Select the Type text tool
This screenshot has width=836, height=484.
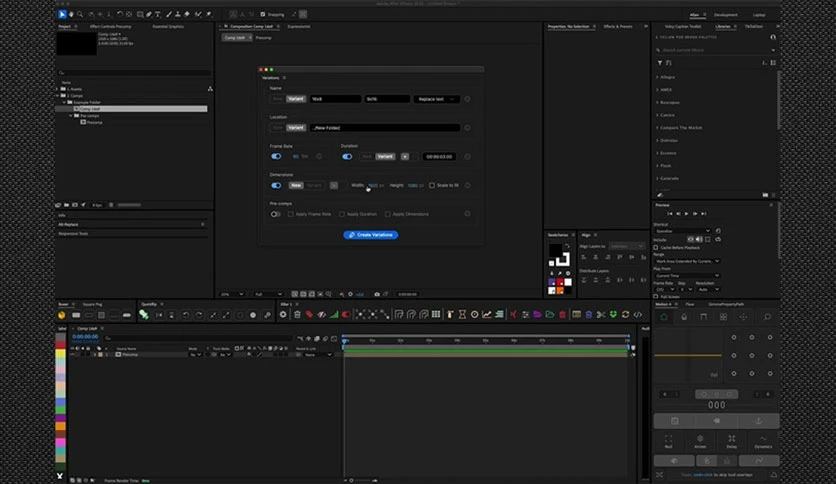point(158,14)
